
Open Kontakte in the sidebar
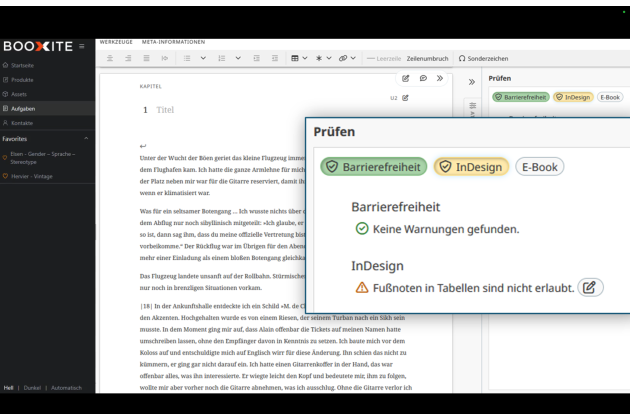pyautogui.click(x=47, y=123)
